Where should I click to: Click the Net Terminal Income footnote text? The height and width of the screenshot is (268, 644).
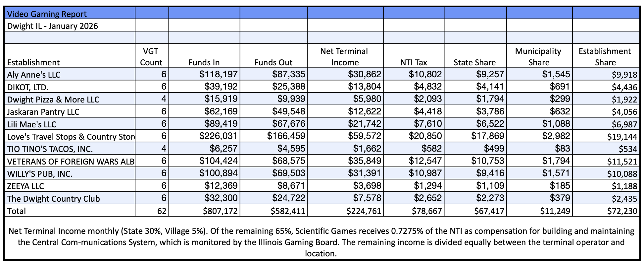(321, 242)
